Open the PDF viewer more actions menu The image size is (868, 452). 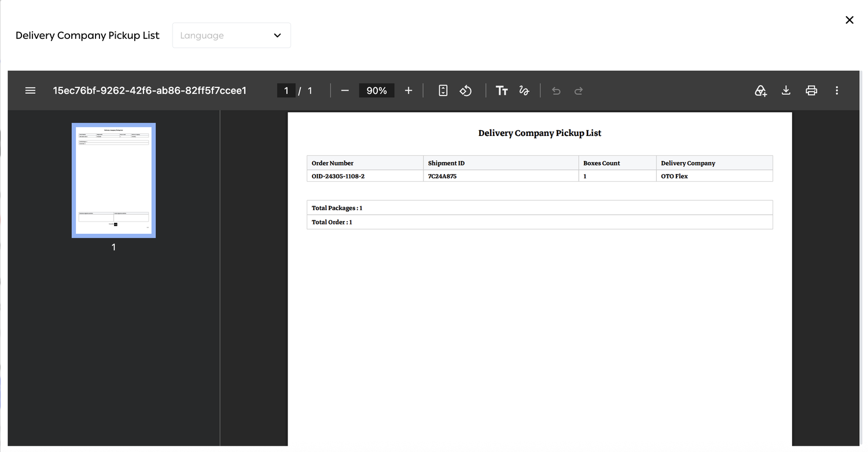coord(837,90)
